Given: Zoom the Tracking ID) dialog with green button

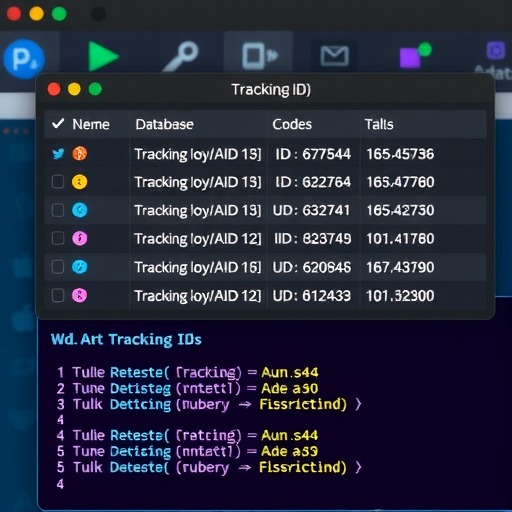Looking at the screenshot, I should pos(95,89).
